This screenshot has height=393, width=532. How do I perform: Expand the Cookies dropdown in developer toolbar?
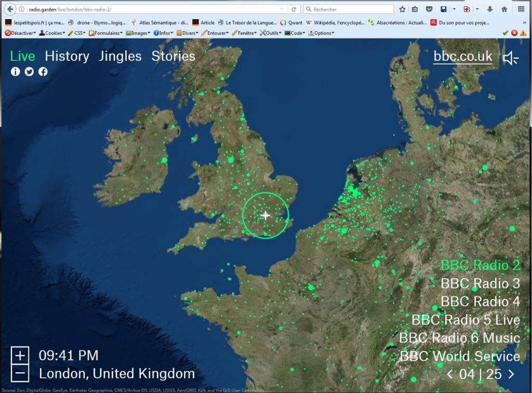point(52,33)
